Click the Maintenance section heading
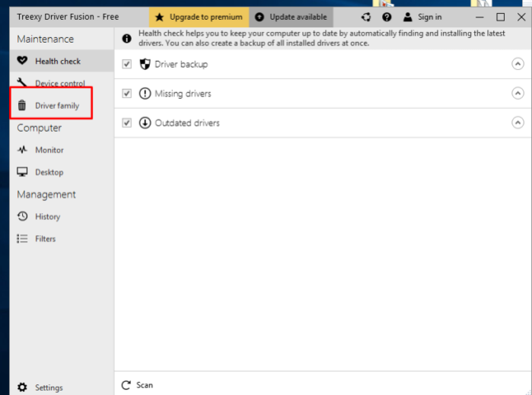 (x=46, y=39)
